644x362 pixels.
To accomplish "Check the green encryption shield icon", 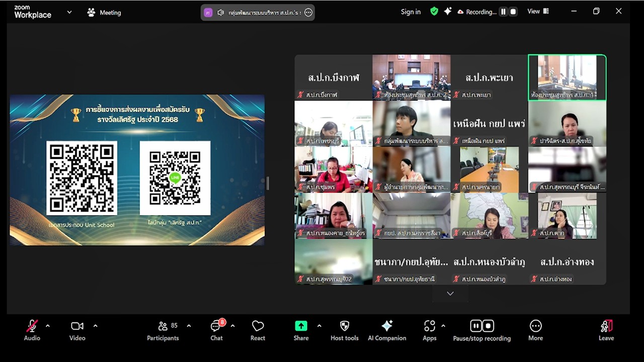I will 434,12.
